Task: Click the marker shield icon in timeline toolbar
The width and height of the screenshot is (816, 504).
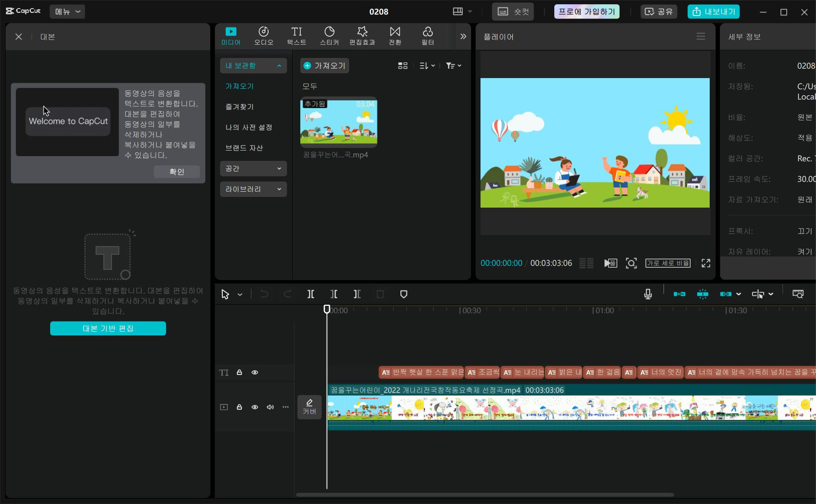Action: (403, 294)
